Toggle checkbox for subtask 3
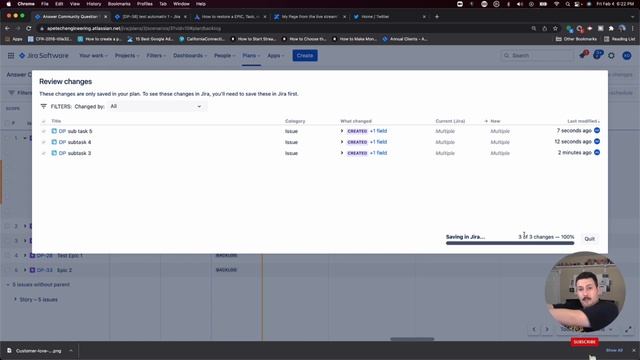This screenshot has width=640, height=360. point(44,153)
